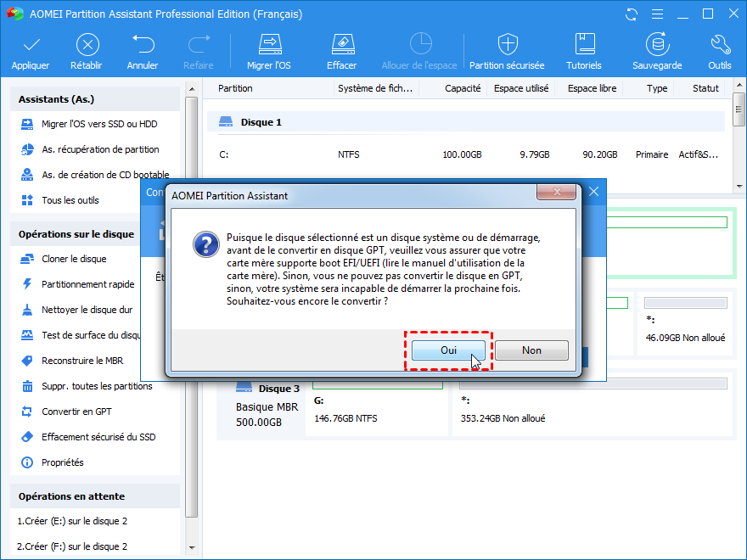Viewport: 747px width, 560px height.
Task: Sort by Partition column header
Action: tap(235, 88)
